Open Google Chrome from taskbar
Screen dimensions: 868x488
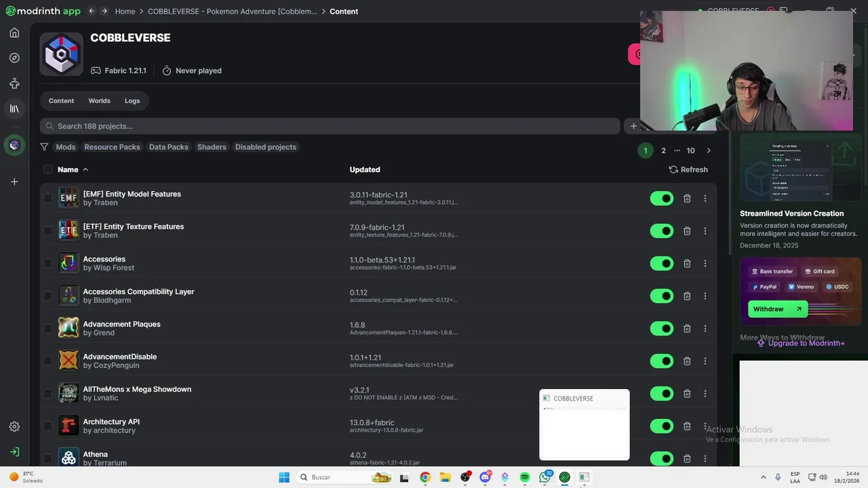(x=425, y=477)
